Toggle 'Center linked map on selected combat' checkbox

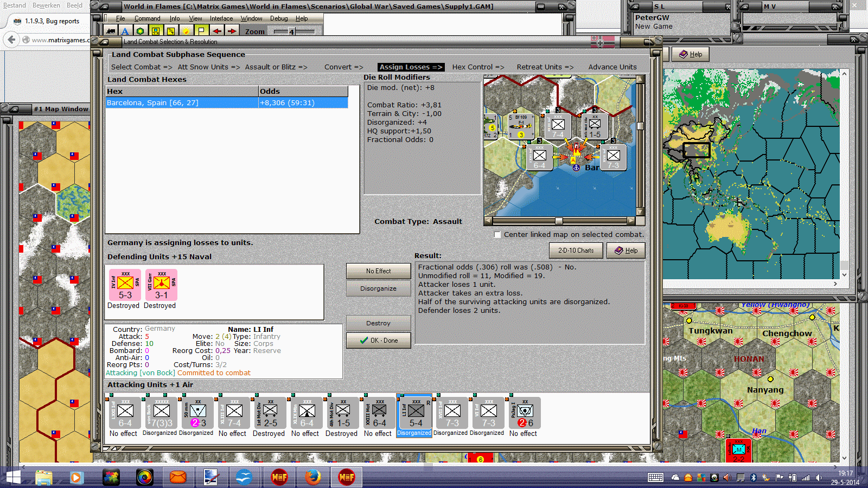coord(497,235)
